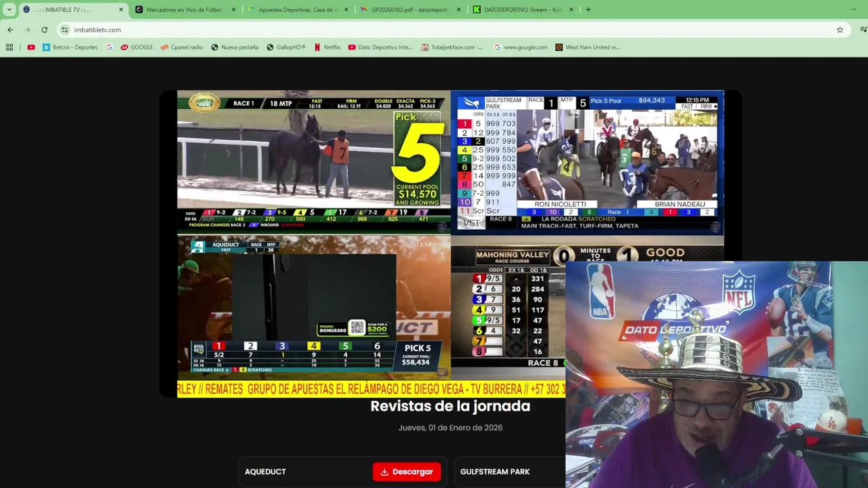
Task: Open www.google.com bookmark
Action: pyautogui.click(x=521, y=47)
